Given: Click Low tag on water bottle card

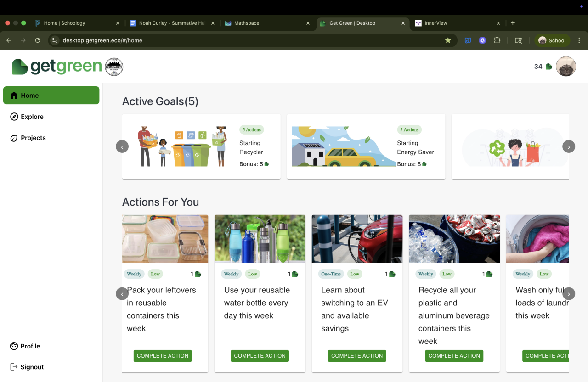Looking at the screenshot, I should [253, 274].
